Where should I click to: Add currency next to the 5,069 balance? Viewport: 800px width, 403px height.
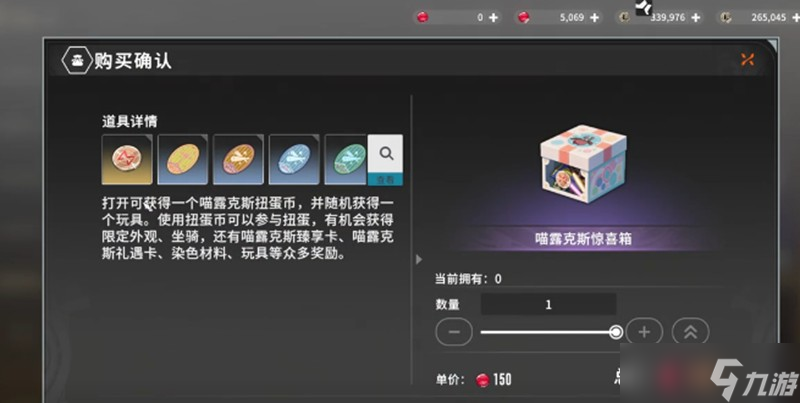pos(594,17)
